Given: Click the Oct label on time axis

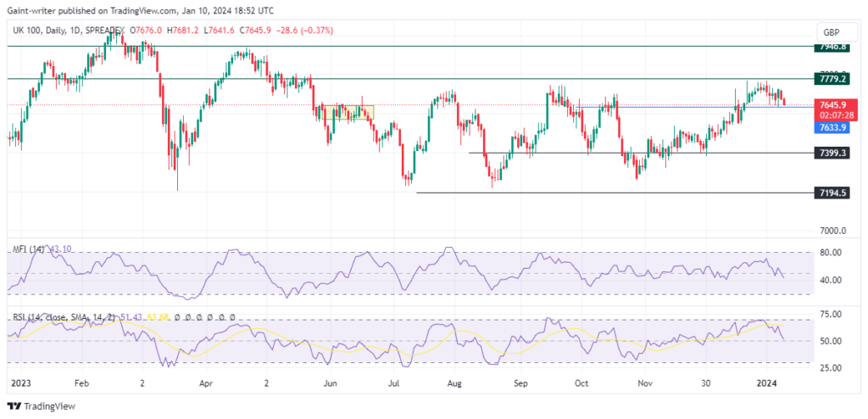Looking at the screenshot, I should pos(581,383).
